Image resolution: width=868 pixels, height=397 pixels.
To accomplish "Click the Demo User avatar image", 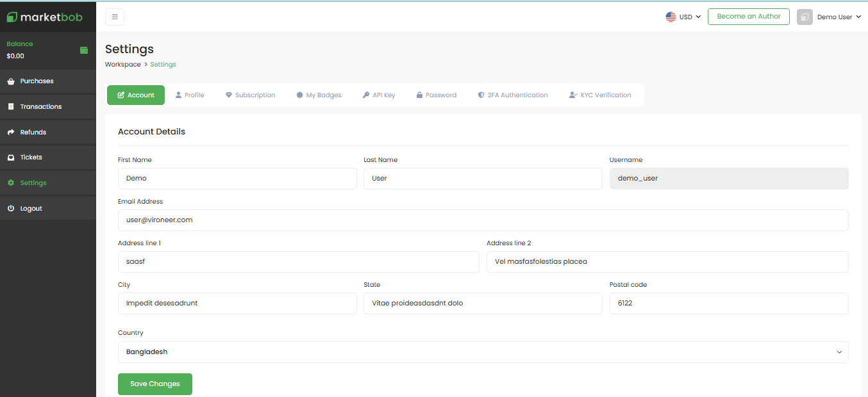I will (805, 17).
